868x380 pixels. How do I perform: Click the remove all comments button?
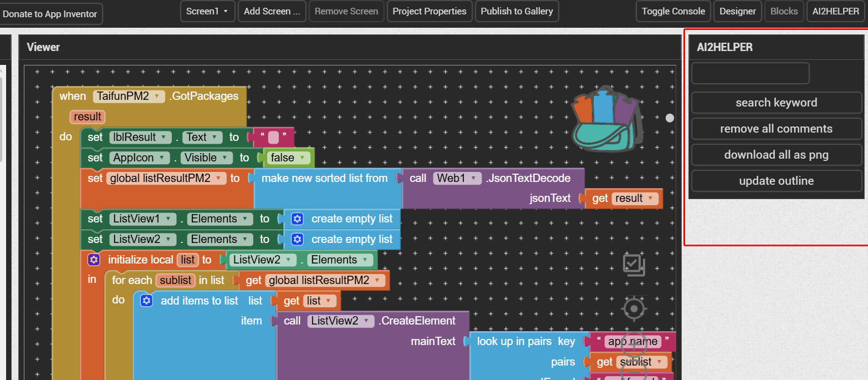776,129
